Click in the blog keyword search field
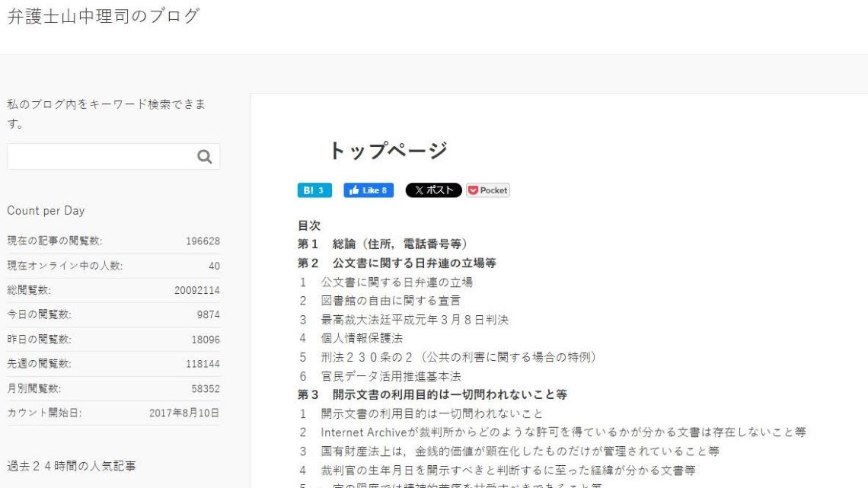This screenshot has height=488, width=868. tap(99, 157)
